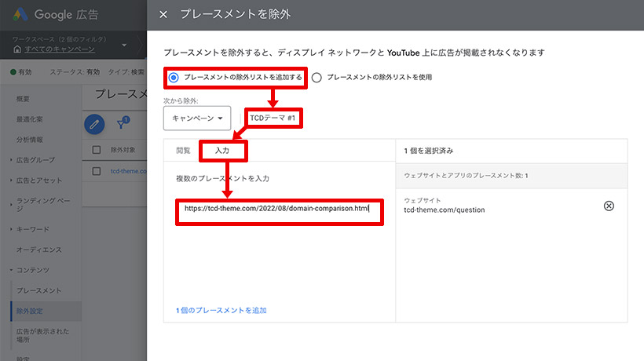Open 分析情報 in the sidebar
644x361 pixels.
[30, 140]
